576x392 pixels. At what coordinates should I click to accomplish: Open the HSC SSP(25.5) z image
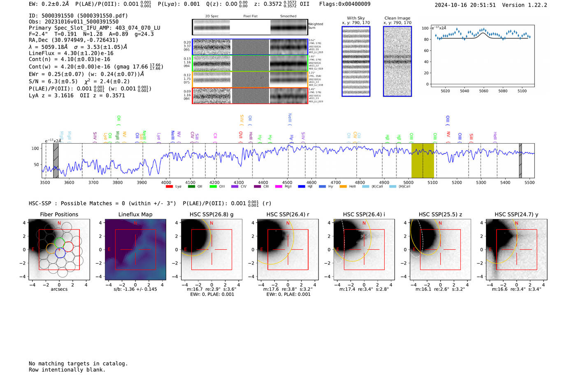pos(440,250)
